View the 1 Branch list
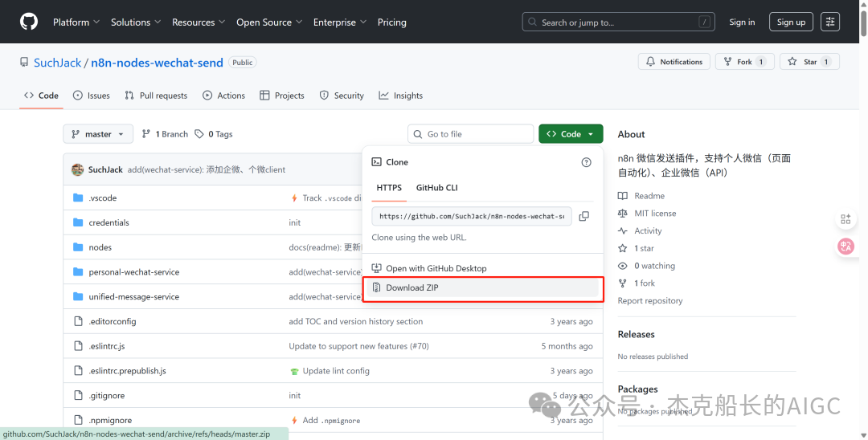868x440 pixels. 165,134
